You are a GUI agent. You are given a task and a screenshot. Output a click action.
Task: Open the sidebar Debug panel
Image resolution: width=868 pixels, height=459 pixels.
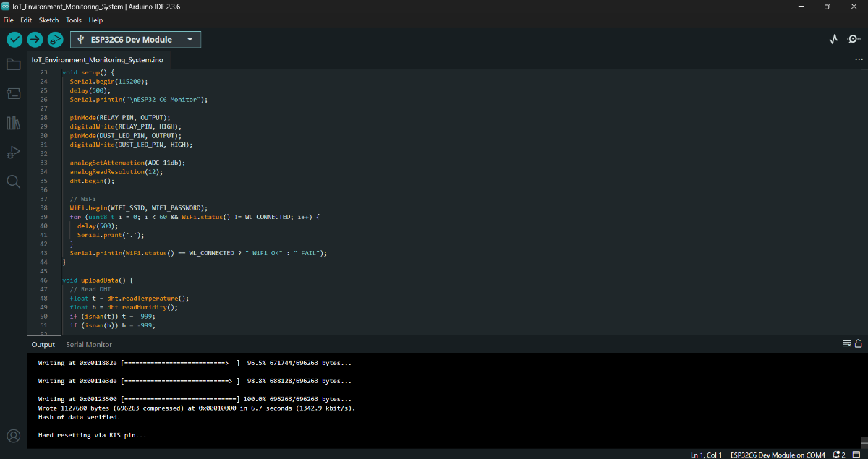tap(13, 152)
